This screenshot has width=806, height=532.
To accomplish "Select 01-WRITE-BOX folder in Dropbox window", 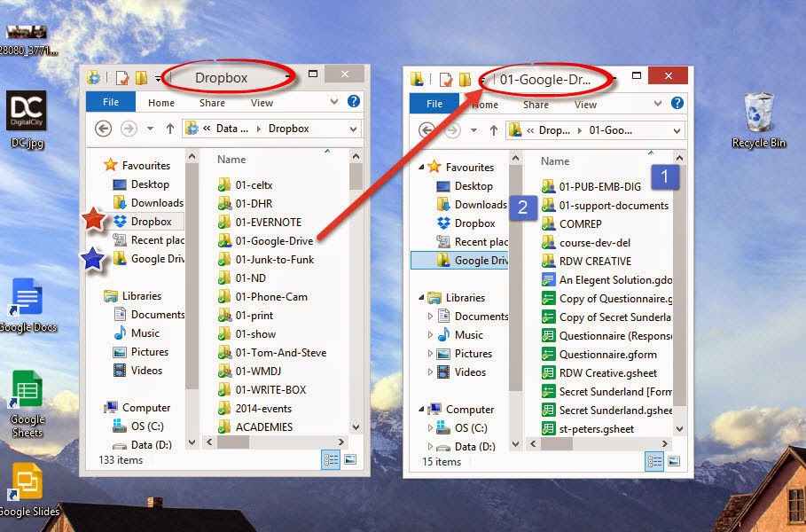I will [262, 389].
